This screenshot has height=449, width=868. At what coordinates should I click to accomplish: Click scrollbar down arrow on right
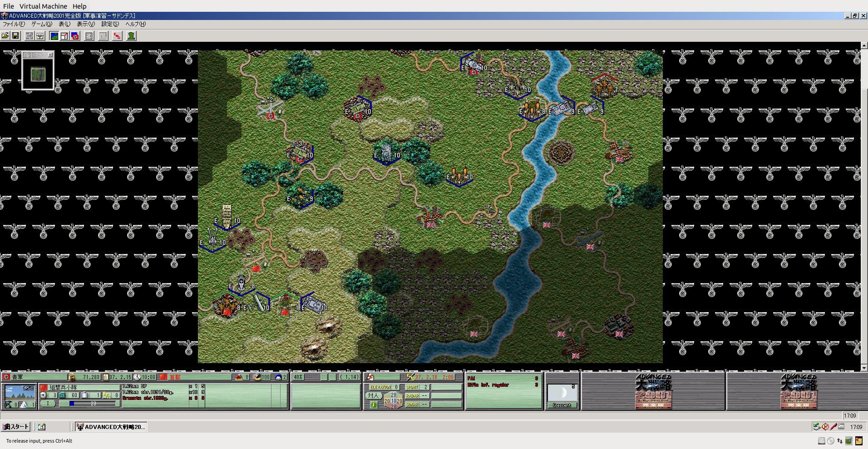point(864,367)
